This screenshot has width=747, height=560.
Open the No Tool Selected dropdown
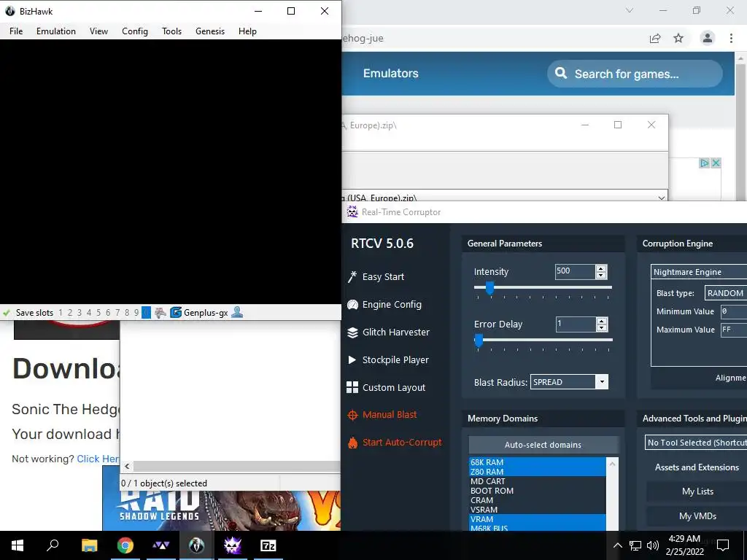point(696,443)
